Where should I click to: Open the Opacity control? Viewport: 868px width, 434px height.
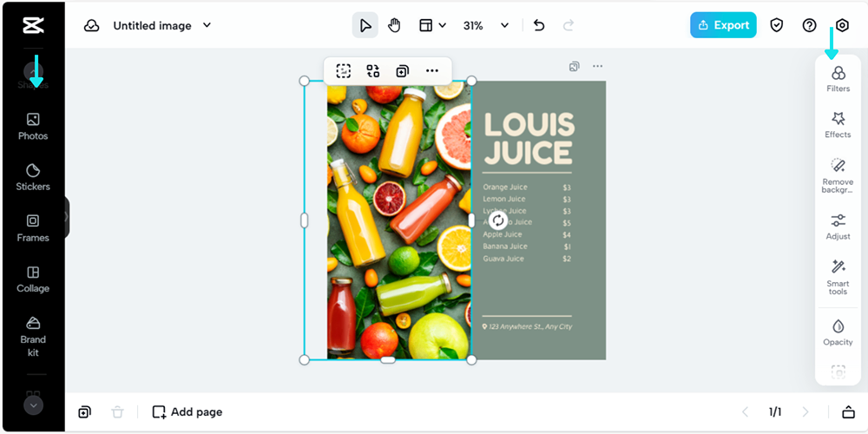[x=838, y=332]
